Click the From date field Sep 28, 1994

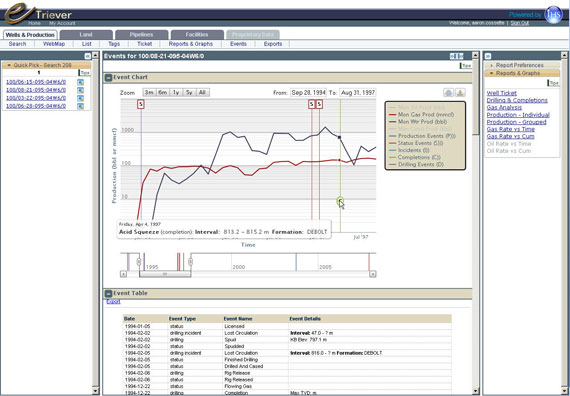[308, 93]
